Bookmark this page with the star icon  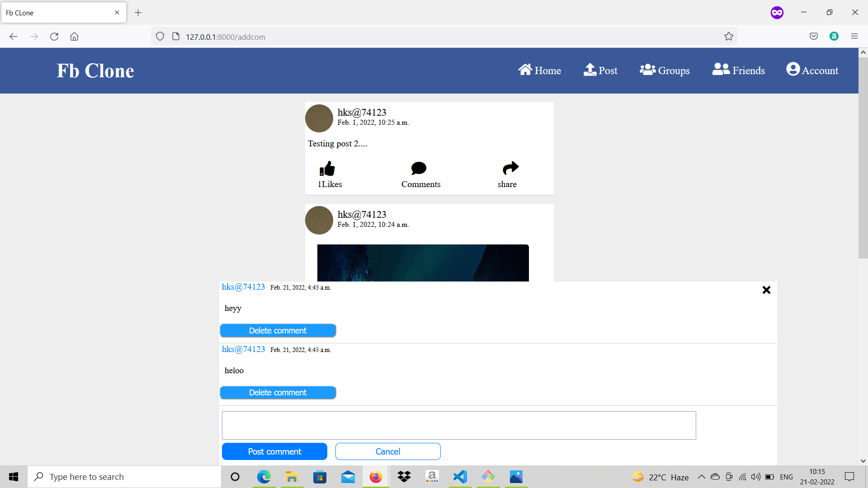(x=729, y=37)
